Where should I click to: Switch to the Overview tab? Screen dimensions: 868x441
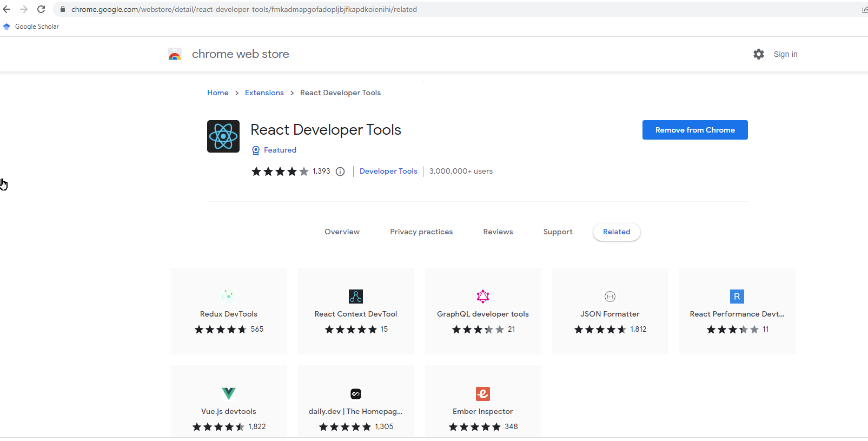click(x=342, y=232)
